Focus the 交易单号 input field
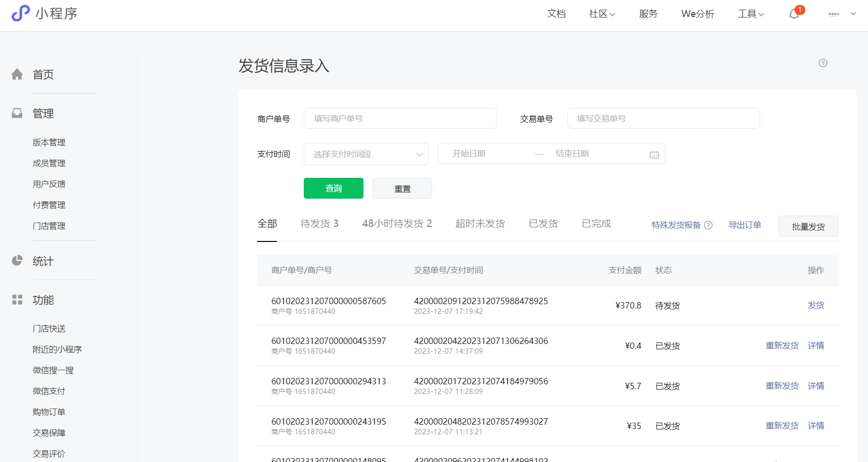This screenshot has height=462, width=868. (663, 119)
